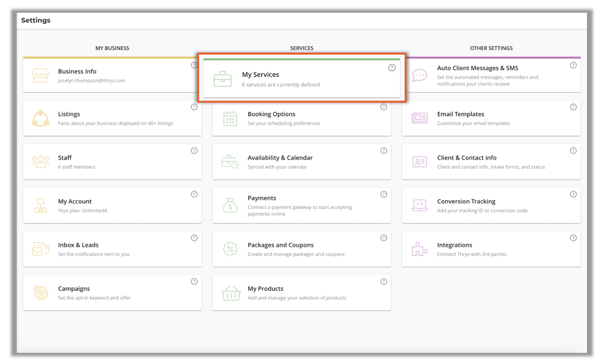The image size is (609, 364).
Task: Open help for Client & Contact info card
Action: coord(573,151)
